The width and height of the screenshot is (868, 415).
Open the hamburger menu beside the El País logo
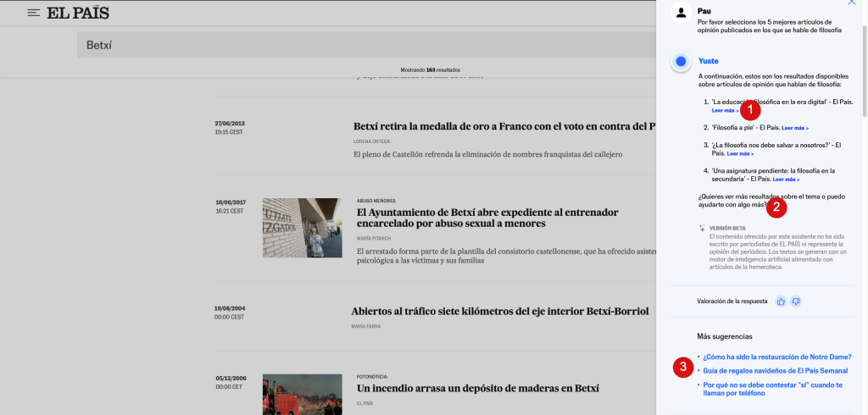click(34, 14)
